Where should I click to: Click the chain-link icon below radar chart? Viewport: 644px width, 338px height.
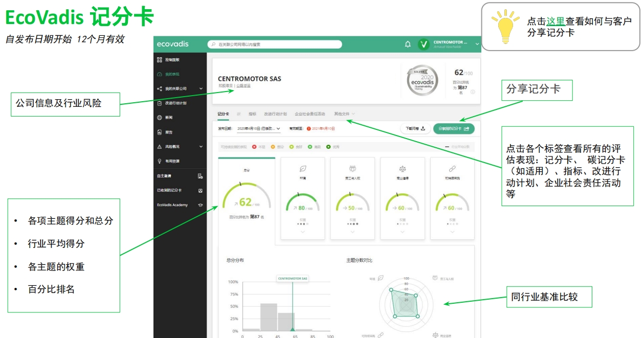pos(380,335)
